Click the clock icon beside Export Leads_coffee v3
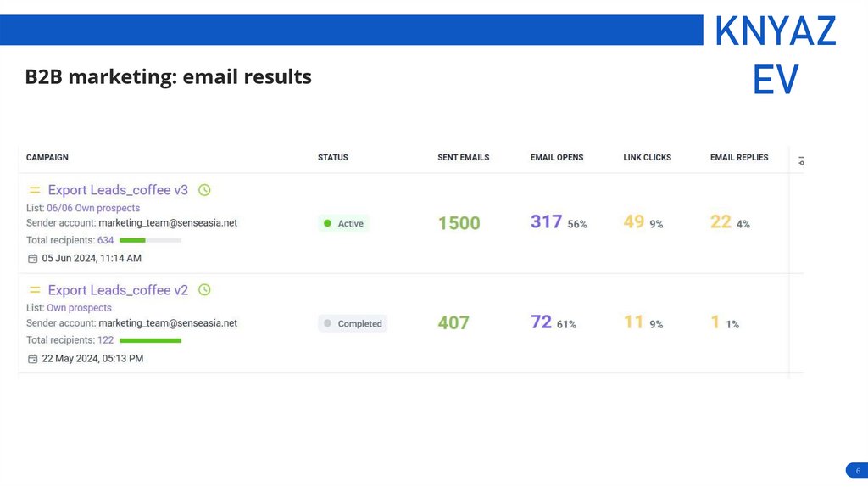 point(204,190)
